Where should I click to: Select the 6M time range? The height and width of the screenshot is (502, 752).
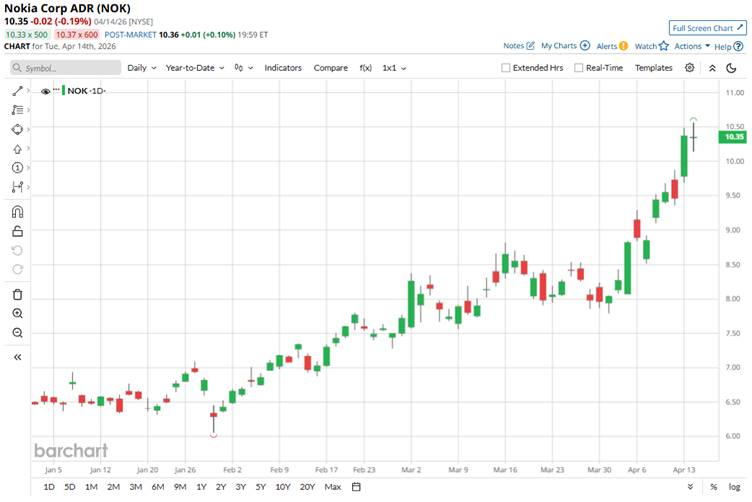tap(158, 487)
